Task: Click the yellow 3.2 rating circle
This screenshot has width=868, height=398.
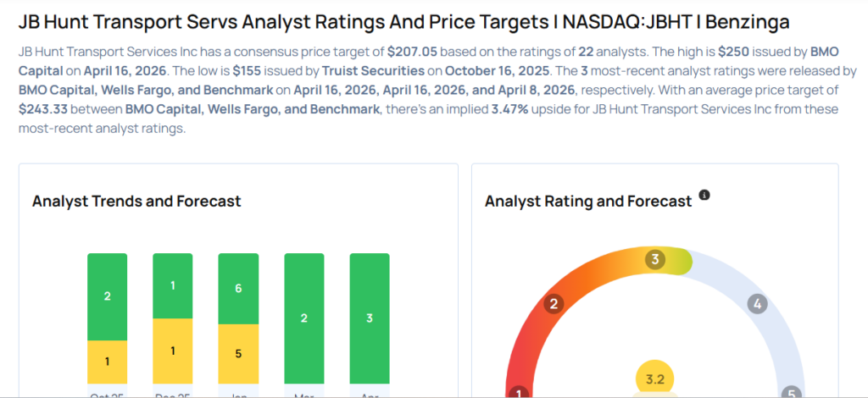Action: point(654,380)
